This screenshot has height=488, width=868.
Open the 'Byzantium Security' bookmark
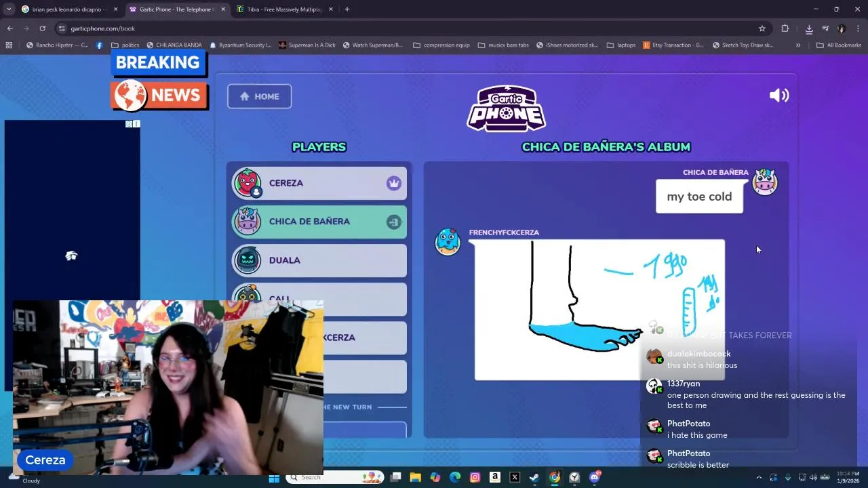[240, 45]
